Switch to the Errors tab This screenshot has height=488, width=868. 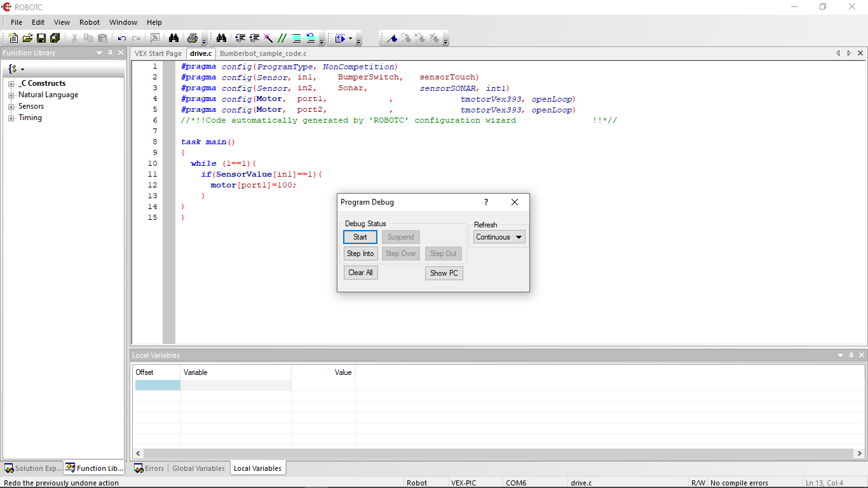click(x=149, y=468)
